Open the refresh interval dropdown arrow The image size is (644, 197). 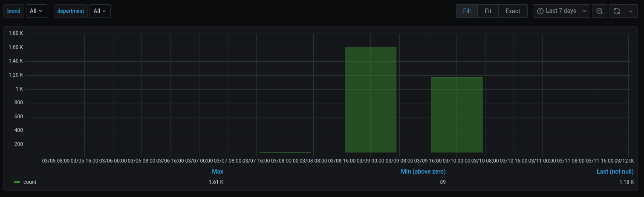pos(631,11)
